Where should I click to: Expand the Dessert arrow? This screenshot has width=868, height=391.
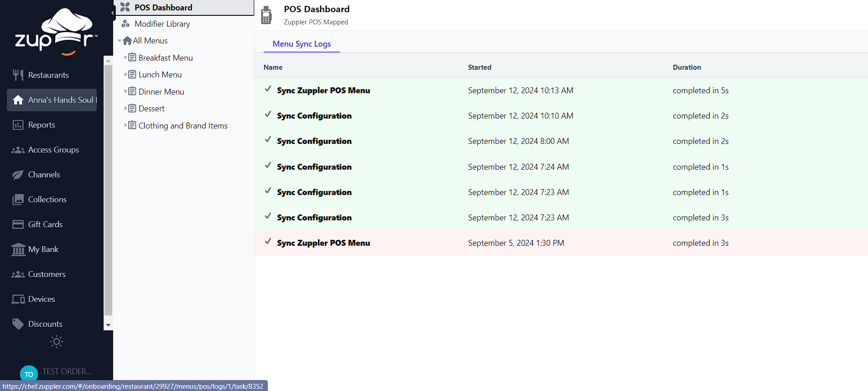tap(125, 108)
